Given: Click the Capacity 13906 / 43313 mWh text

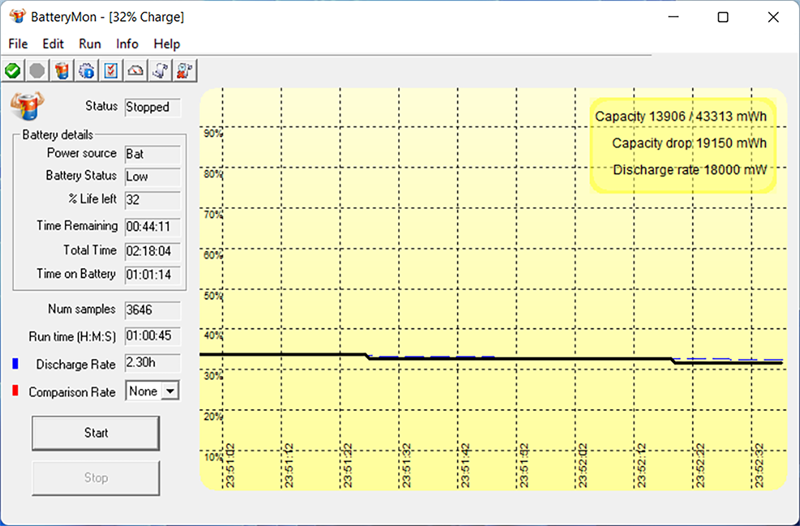Looking at the screenshot, I should [x=681, y=116].
